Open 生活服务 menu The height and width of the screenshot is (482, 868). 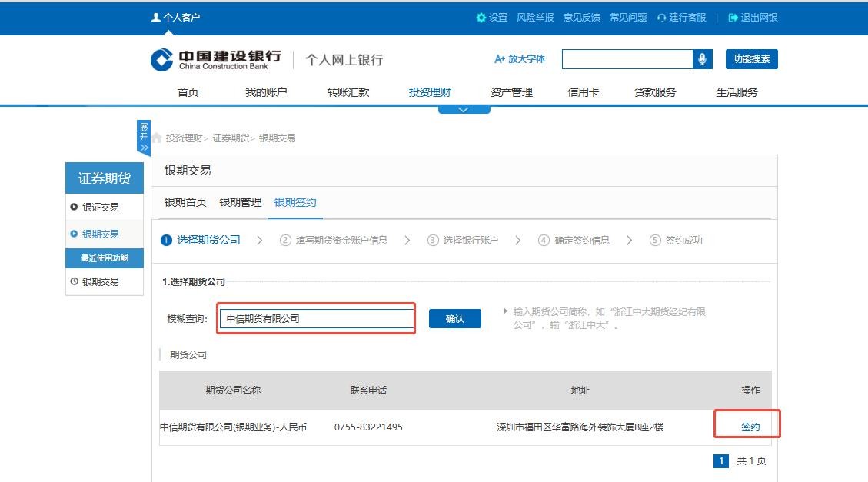click(737, 92)
